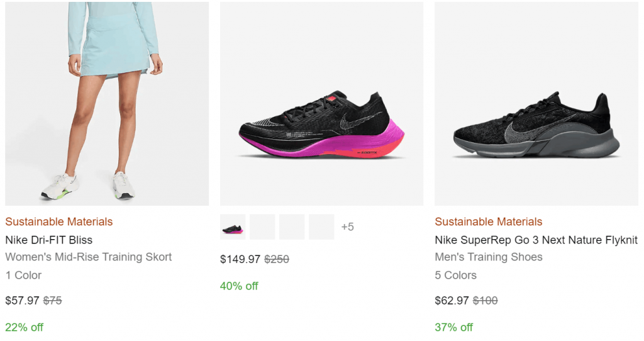This screenshot has width=644, height=341.
Task: Show the +5 more colors
Action: point(347,227)
